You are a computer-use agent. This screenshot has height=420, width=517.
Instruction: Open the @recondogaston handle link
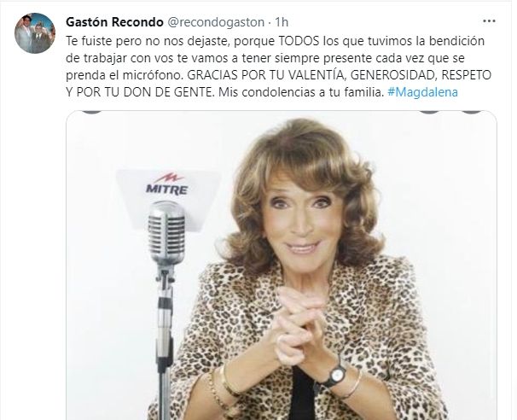[217, 22]
